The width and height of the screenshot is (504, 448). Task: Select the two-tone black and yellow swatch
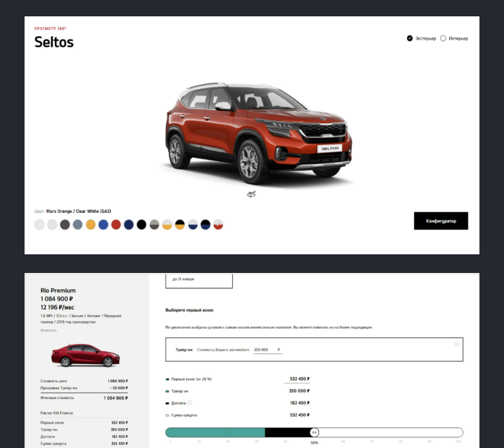(180, 225)
